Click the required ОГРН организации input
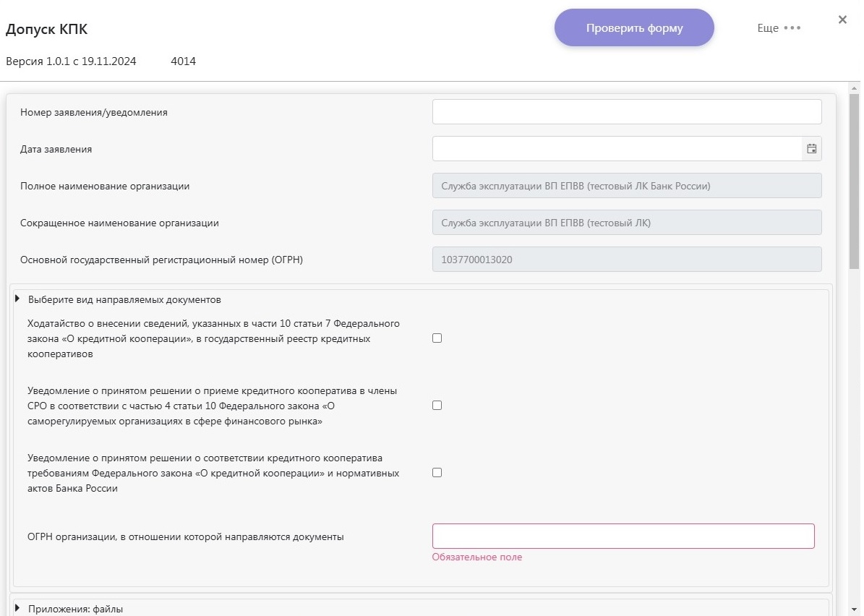Viewport: 864px width, 616px height. (623, 536)
